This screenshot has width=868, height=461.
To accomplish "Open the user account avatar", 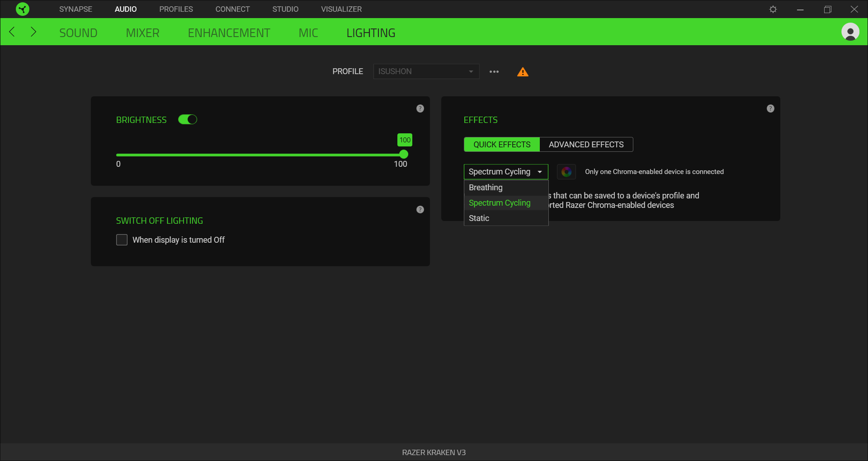I will (x=850, y=32).
